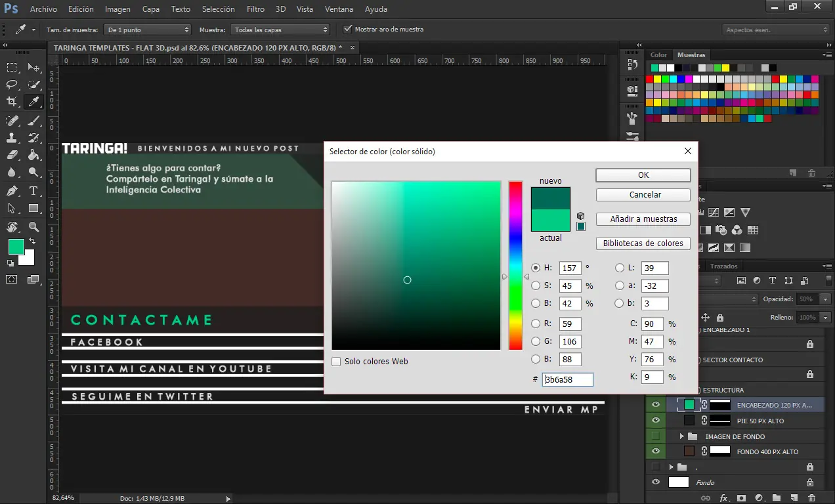This screenshot has width=835, height=504.
Task: Select the Zoom magnifier tool
Action: (33, 227)
